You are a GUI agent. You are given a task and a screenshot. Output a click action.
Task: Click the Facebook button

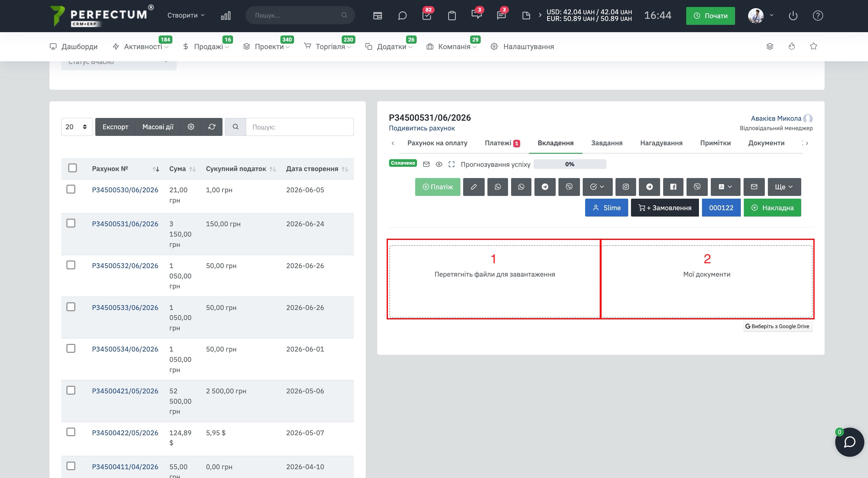click(x=673, y=187)
